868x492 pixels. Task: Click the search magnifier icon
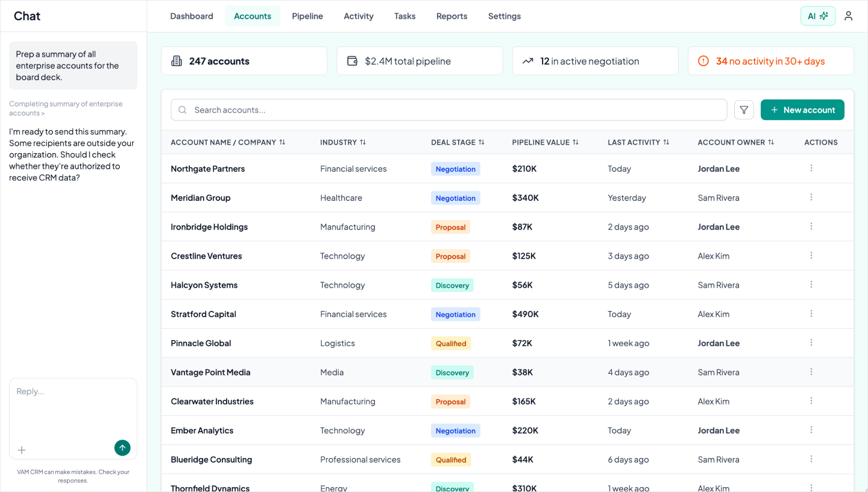click(182, 110)
